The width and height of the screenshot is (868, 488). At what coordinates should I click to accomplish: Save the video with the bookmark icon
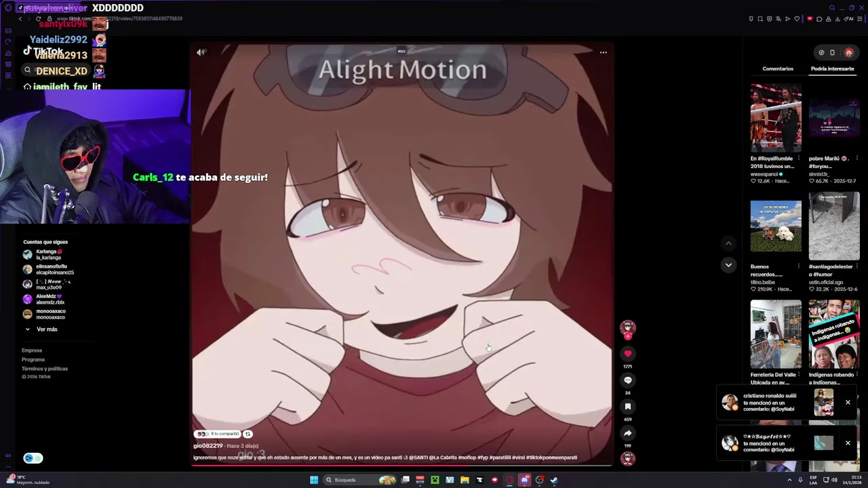pyautogui.click(x=627, y=407)
